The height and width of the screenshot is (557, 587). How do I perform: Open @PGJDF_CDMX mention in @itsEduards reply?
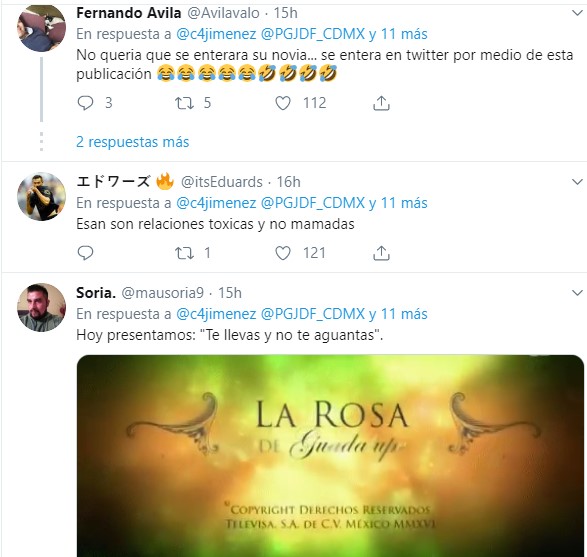(x=313, y=203)
